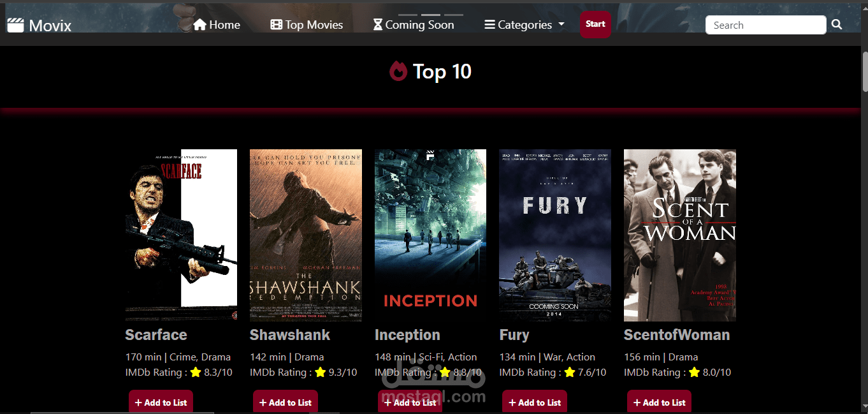This screenshot has height=414, width=868.
Task: Click the red Start button
Action: pos(595,24)
